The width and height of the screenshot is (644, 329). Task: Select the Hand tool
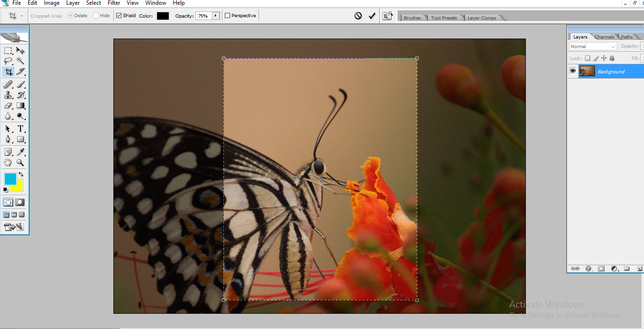pyautogui.click(x=8, y=162)
